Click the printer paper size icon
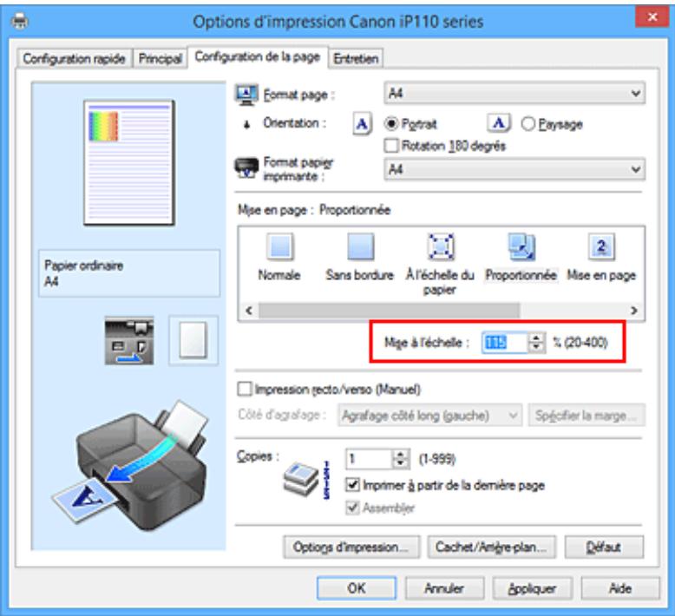 [x=246, y=168]
